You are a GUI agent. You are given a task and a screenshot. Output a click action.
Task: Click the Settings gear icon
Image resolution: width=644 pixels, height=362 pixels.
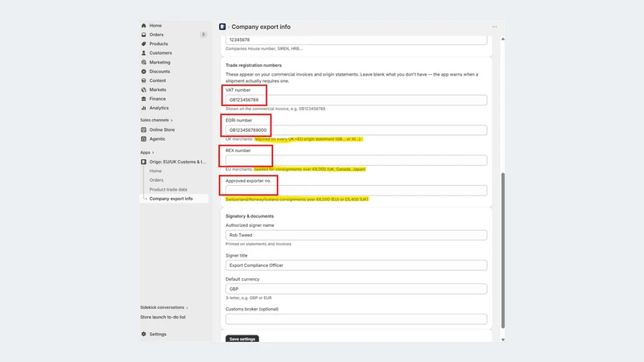click(x=144, y=334)
